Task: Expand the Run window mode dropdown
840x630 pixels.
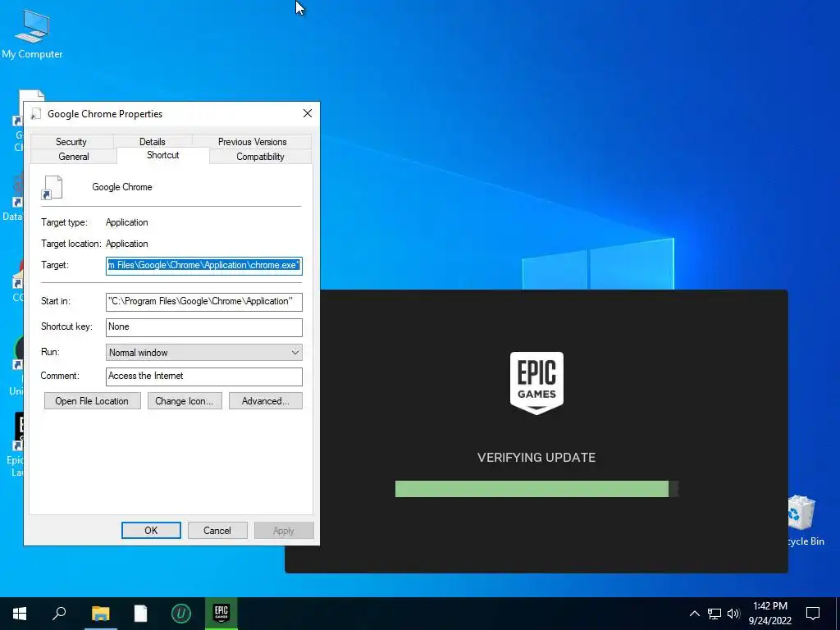Action: pyautogui.click(x=204, y=353)
